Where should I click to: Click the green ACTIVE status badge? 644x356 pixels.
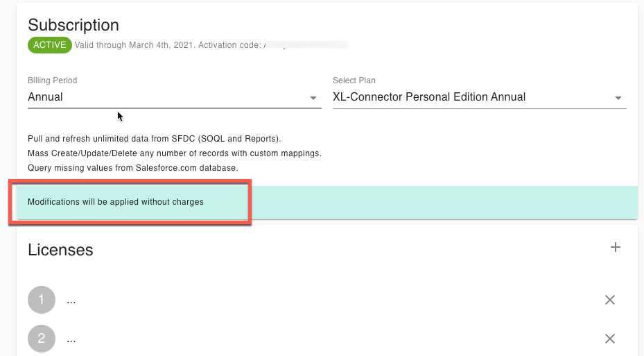pos(49,45)
